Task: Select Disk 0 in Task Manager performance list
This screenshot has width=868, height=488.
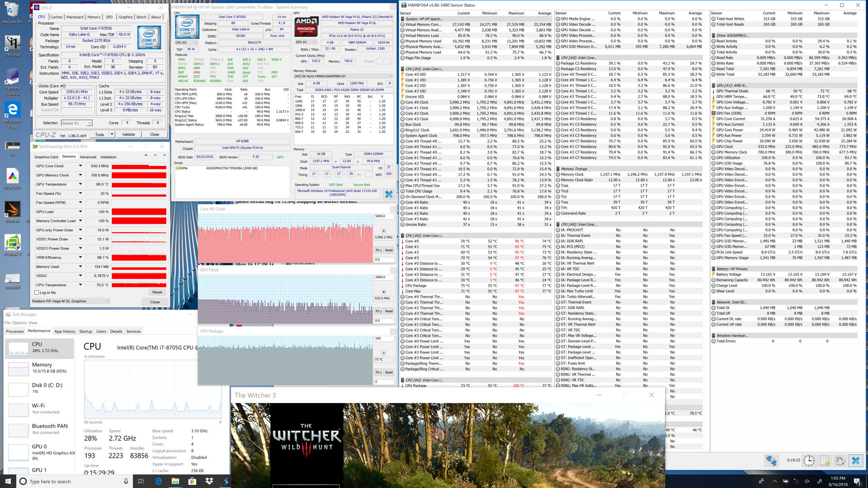Action: pos(39,389)
